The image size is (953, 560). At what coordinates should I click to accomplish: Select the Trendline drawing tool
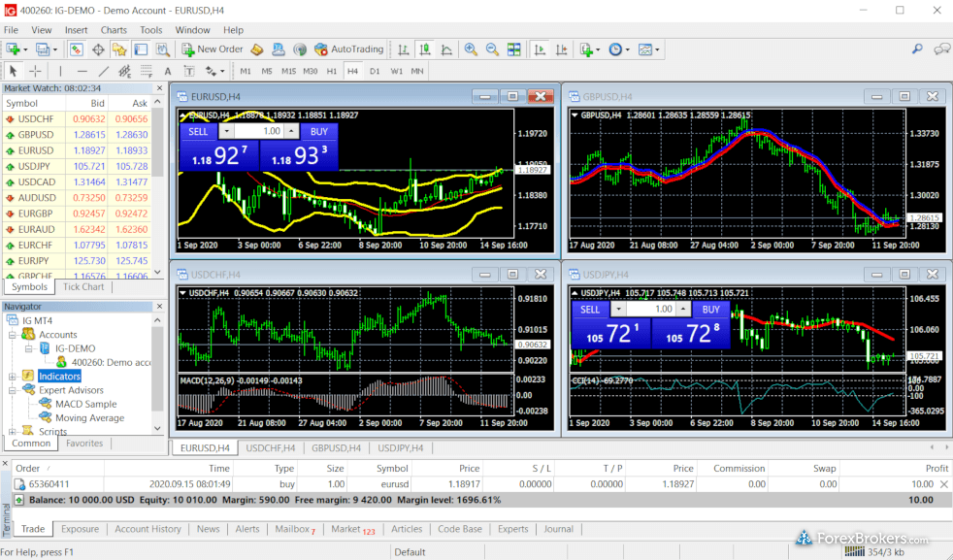pos(104,71)
